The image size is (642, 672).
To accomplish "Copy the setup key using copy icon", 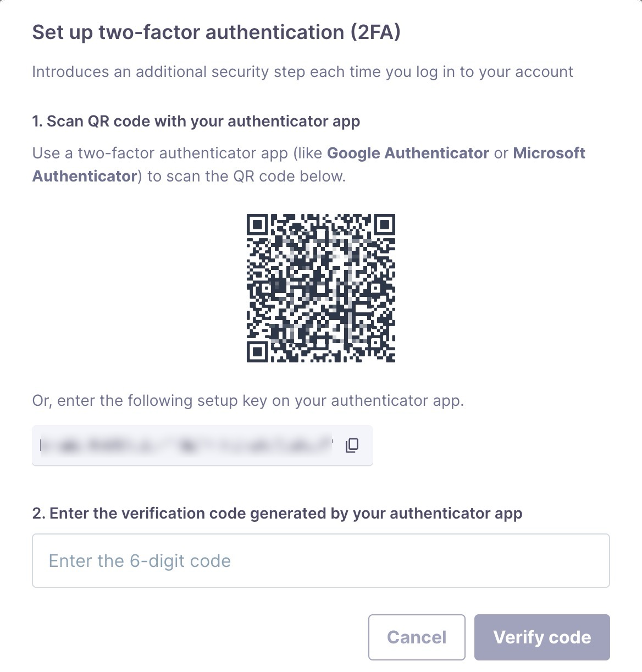I will (352, 445).
